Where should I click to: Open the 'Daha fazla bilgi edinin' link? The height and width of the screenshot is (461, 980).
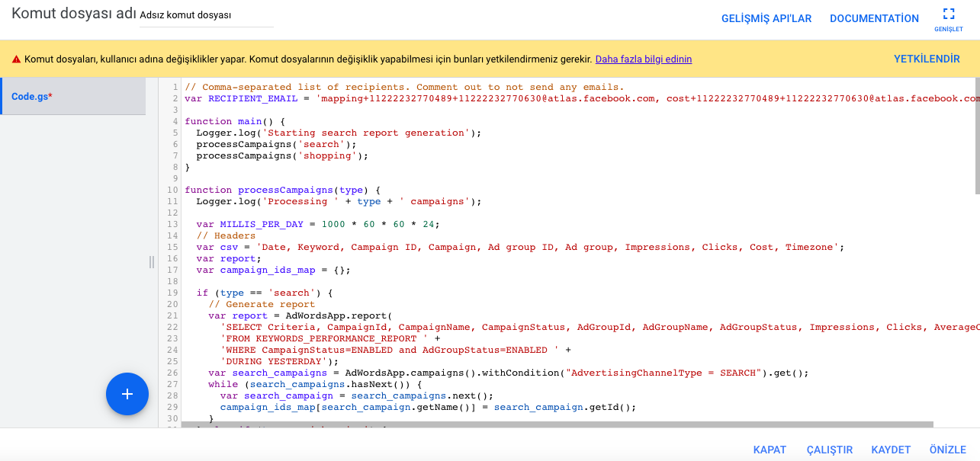(644, 59)
